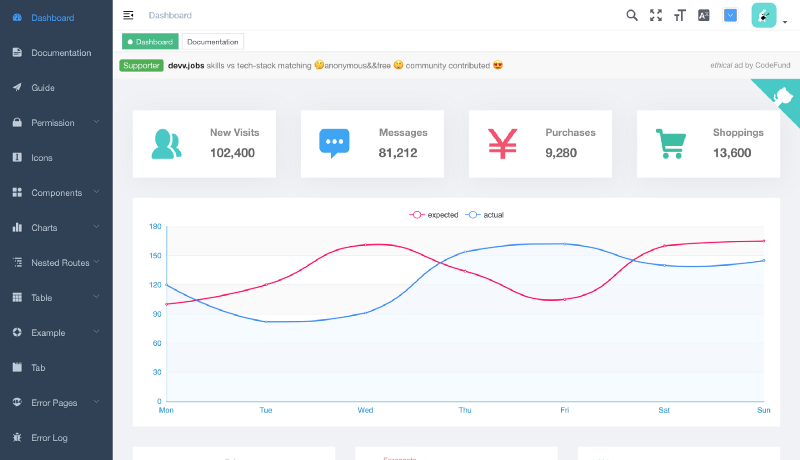This screenshot has height=460, width=800.
Task: Toggle the expected series in chart legend
Action: (x=434, y=215)
